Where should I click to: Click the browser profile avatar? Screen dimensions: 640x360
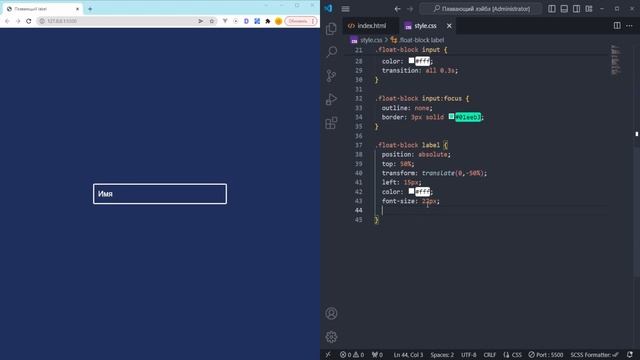tap(278, 21)
